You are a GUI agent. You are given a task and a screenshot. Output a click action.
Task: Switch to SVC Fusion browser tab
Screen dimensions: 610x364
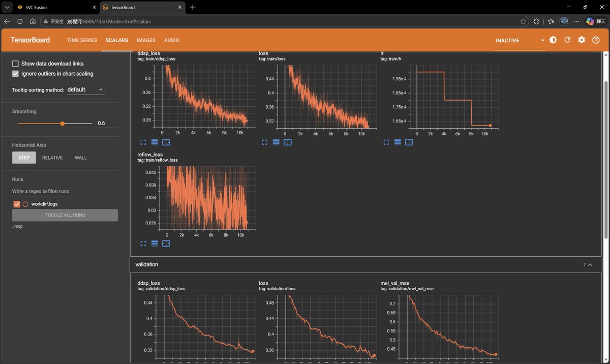(57, 8)
